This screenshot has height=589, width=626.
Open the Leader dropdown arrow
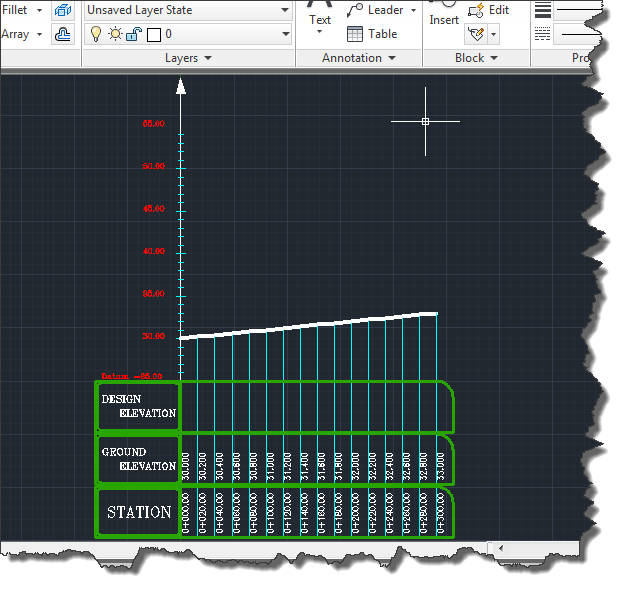(413, 10)
